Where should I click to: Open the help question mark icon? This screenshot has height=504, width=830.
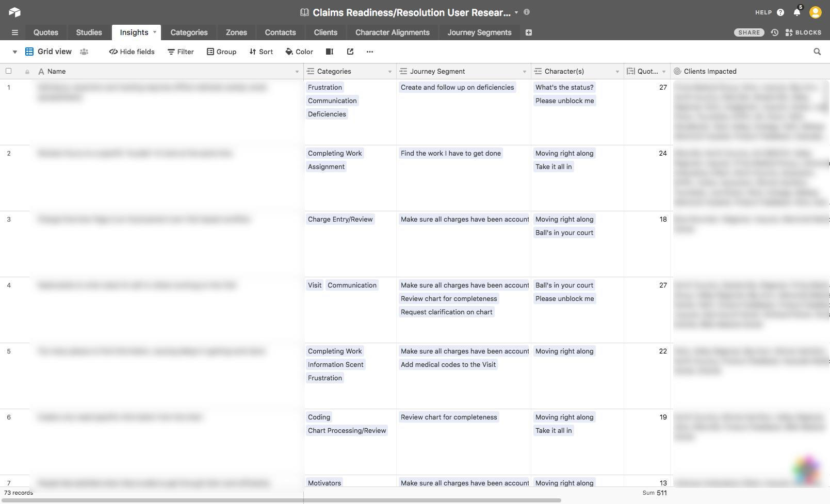[780, 12]
